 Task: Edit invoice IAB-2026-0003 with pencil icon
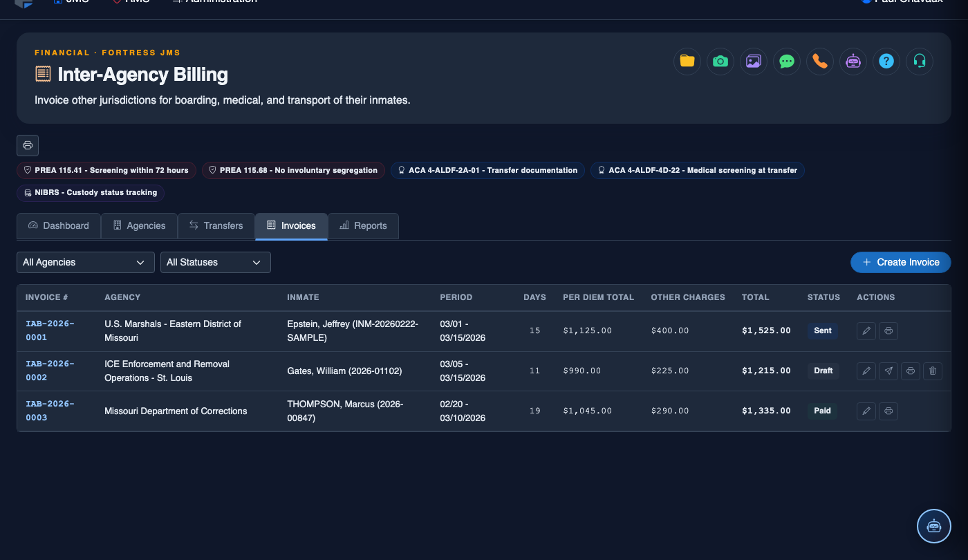[x=866, y=411]
